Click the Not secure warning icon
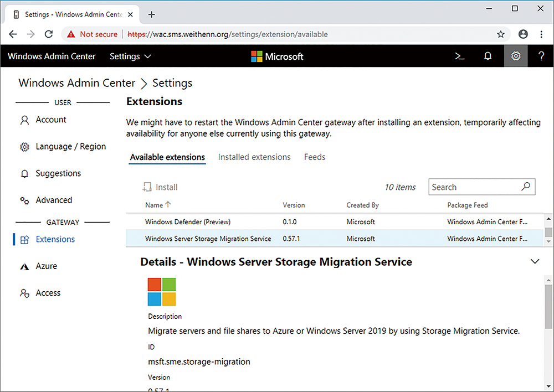The image size is (554, 392). click(71, 34)
